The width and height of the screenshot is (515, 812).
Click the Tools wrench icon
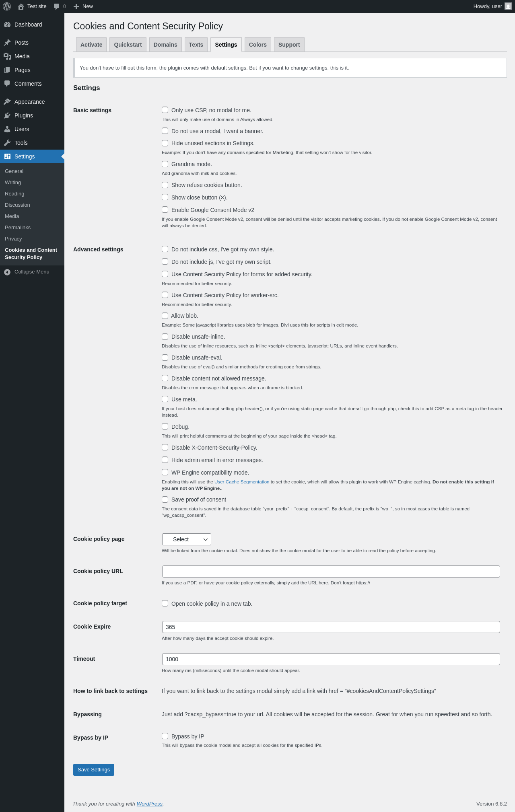coord(7,143)
